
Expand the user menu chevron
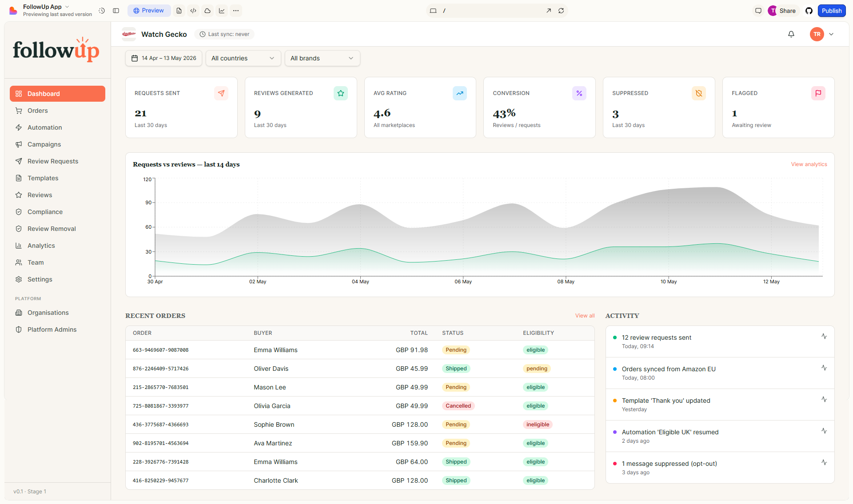(831, 34)
